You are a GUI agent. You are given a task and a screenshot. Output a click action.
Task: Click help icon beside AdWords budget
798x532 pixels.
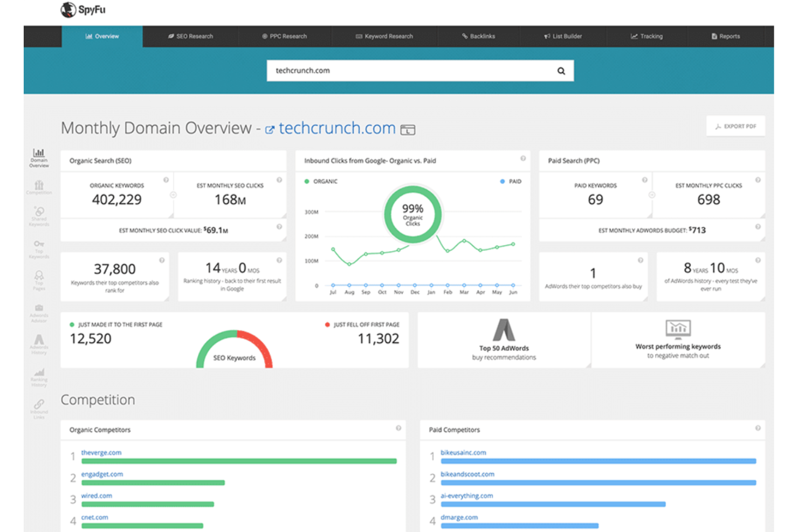point(758,227)
